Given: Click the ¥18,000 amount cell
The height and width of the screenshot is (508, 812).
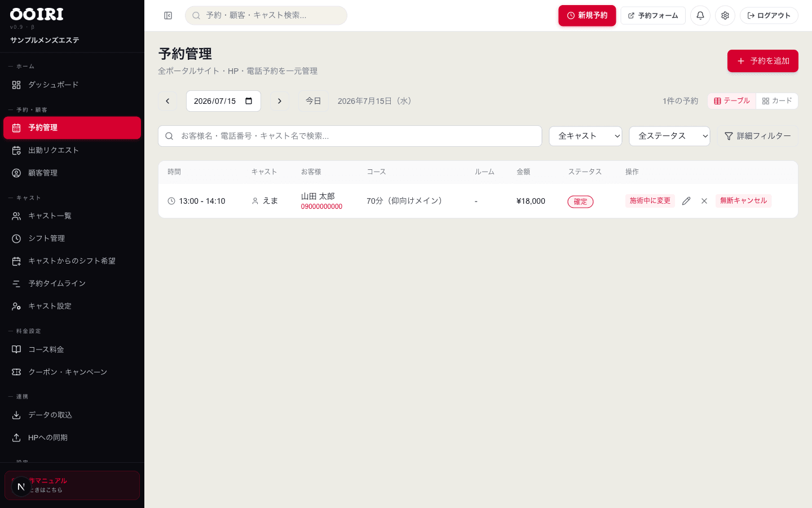Looking at the screenshot, I should click(x=531, y=201).
